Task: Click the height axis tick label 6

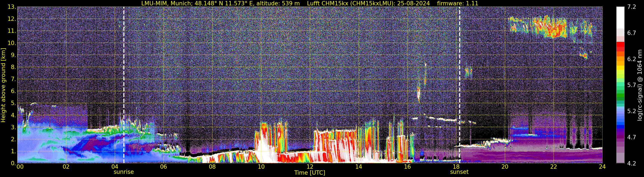Action: click(x=13, y=91)
